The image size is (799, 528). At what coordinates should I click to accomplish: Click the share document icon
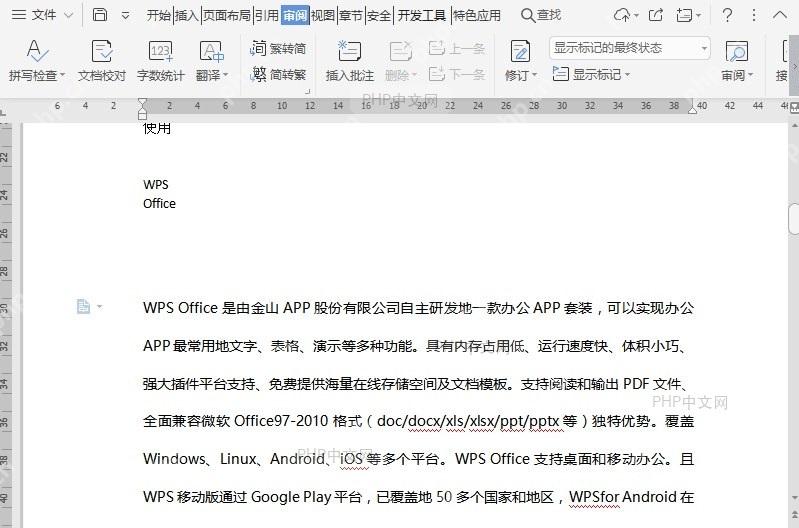click(656, 15)
